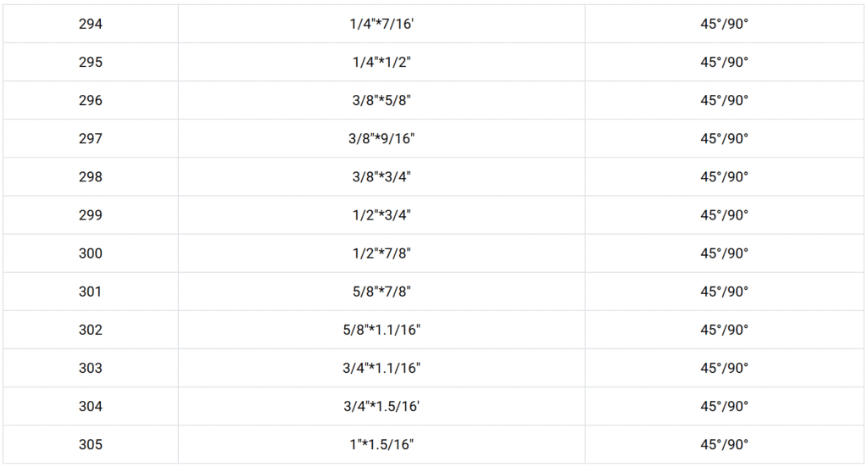This screenshot has height=467, width=868.
Task: Click row number 297
Action: (90, 138)
